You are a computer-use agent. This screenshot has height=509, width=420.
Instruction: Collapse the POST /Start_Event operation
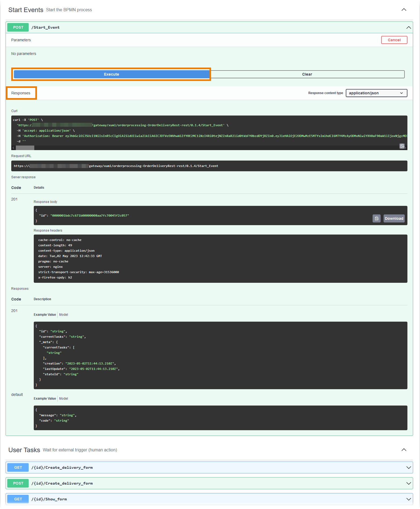pos(408,28)
